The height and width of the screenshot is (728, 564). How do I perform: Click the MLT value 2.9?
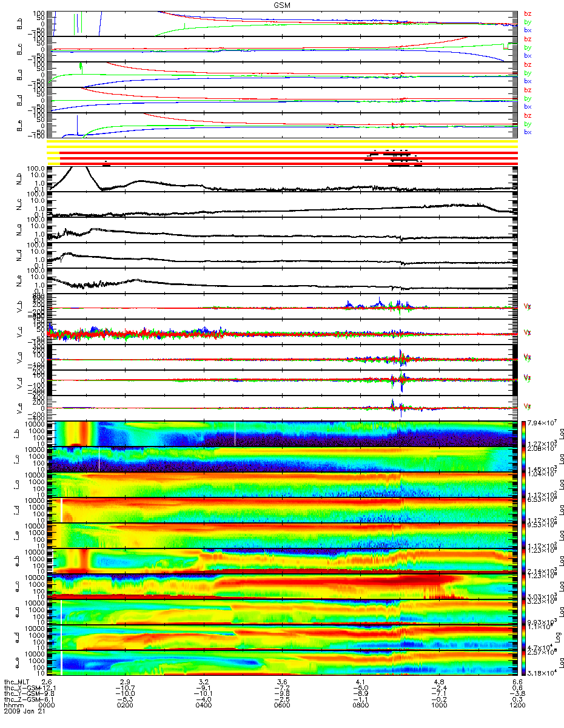coord(126,683)
